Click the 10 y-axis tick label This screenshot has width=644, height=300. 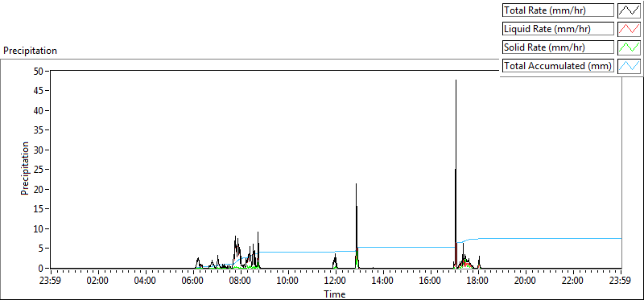click(39, 228)
